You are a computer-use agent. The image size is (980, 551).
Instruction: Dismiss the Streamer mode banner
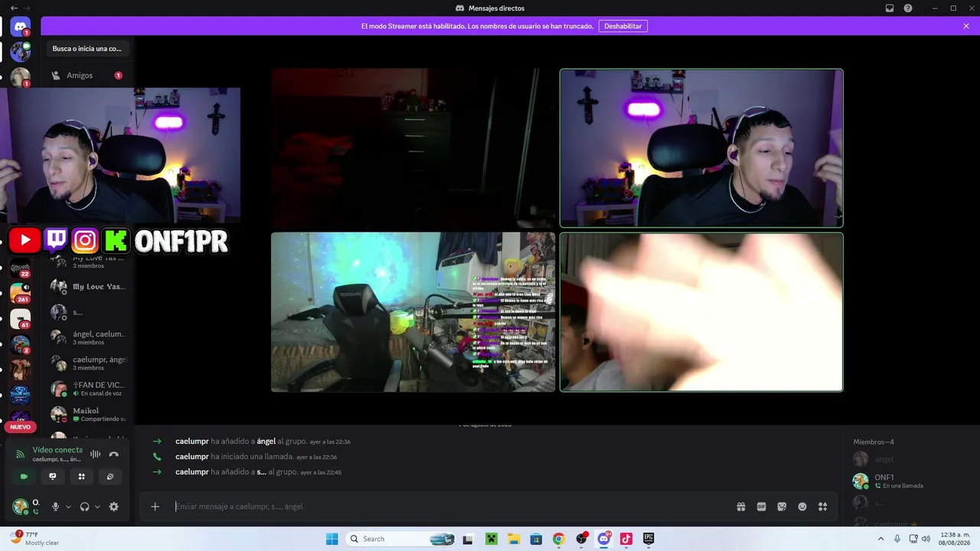coord(966,26)
